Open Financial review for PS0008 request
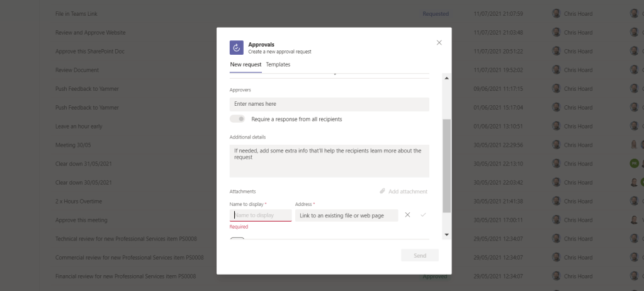The image size is (644, 291). [126, 276]
